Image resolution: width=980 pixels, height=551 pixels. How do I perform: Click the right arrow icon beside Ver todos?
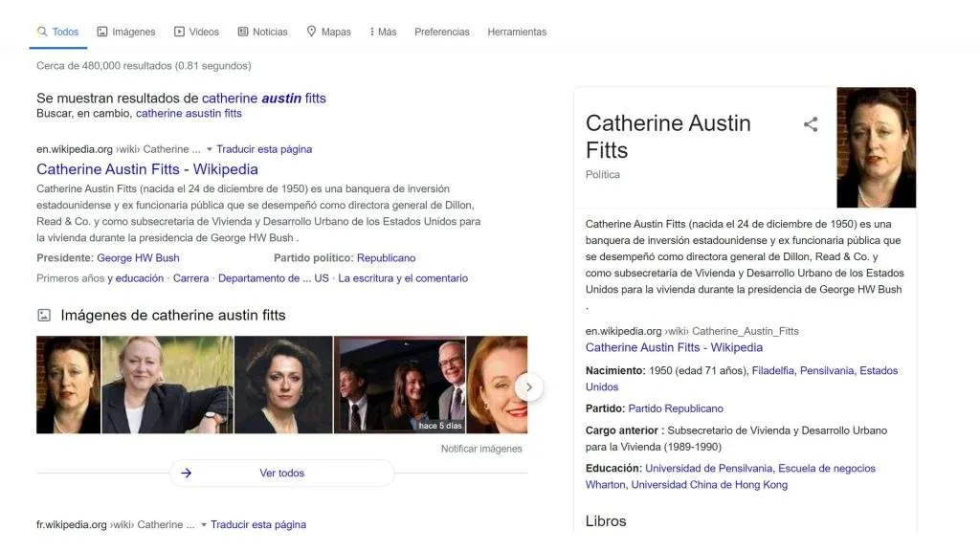pos(187,473)
